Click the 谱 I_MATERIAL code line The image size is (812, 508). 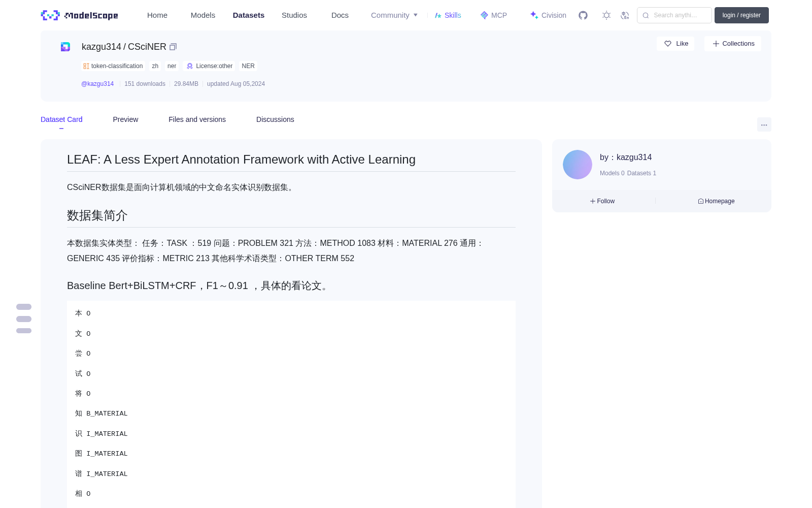(x=101, y=474)
